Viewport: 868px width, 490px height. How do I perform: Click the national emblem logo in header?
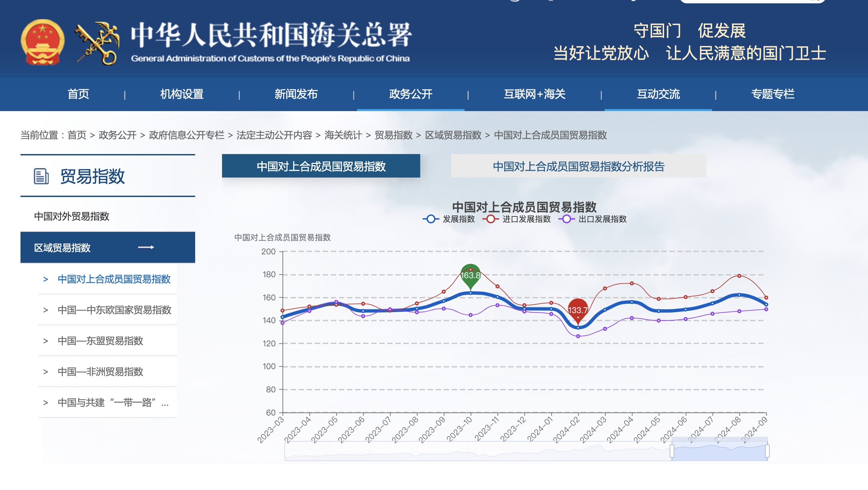pos(42,42)
